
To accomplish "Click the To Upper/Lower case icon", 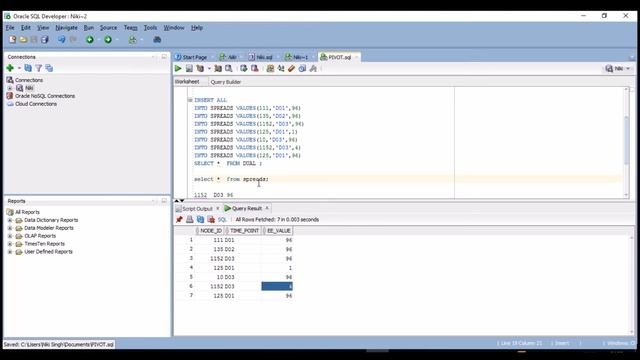I will [281, 69].
